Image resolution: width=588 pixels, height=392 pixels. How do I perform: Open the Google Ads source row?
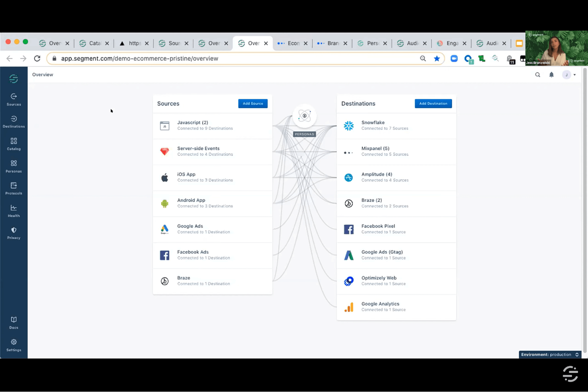(x=213, y=229)
